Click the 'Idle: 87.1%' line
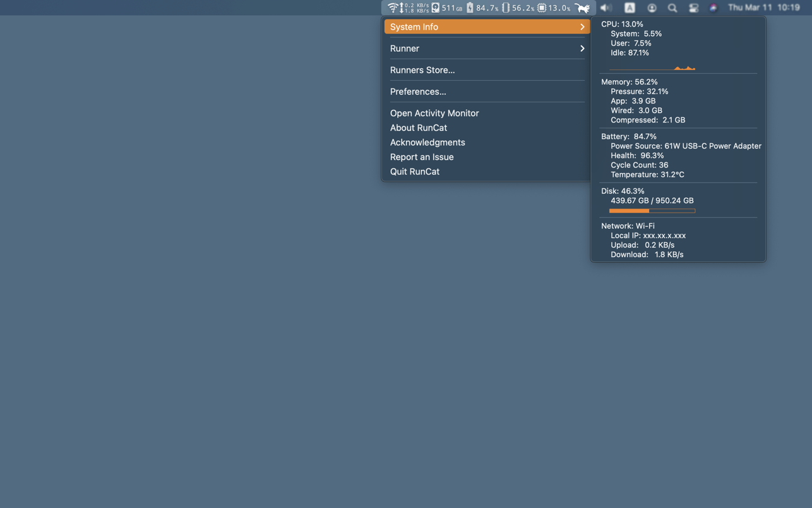The height and width of the screenshot is (508, 812). (630, 52)
